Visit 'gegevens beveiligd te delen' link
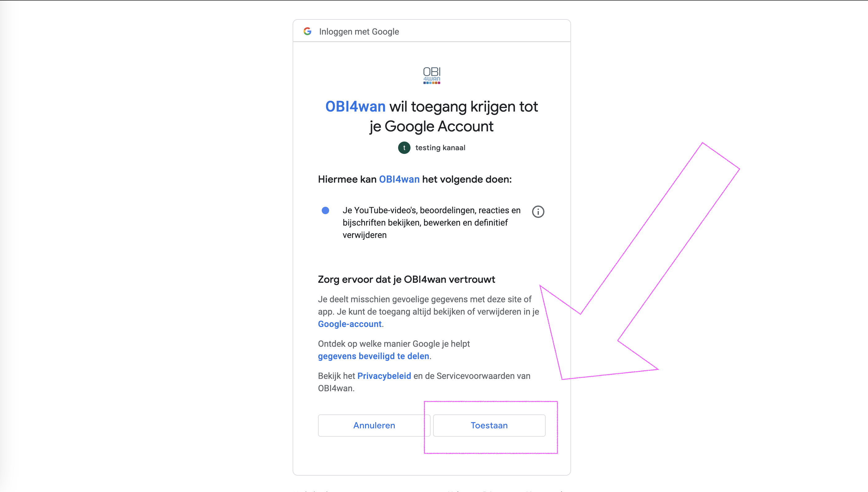The height and width of the screenshot is (492, 868). (x=373, y=356)
